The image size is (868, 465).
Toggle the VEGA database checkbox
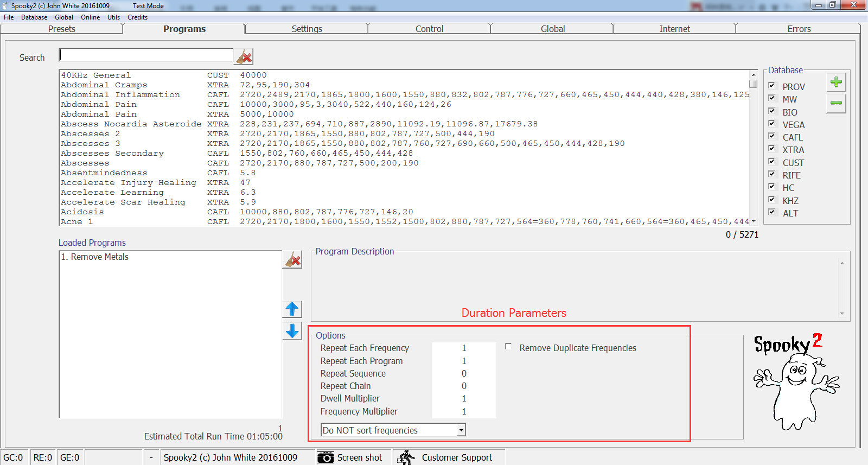[x=771, y=124]
